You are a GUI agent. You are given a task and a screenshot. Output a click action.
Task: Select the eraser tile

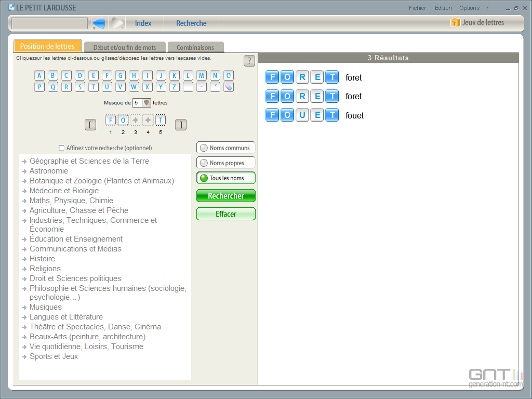click(229, 87)
